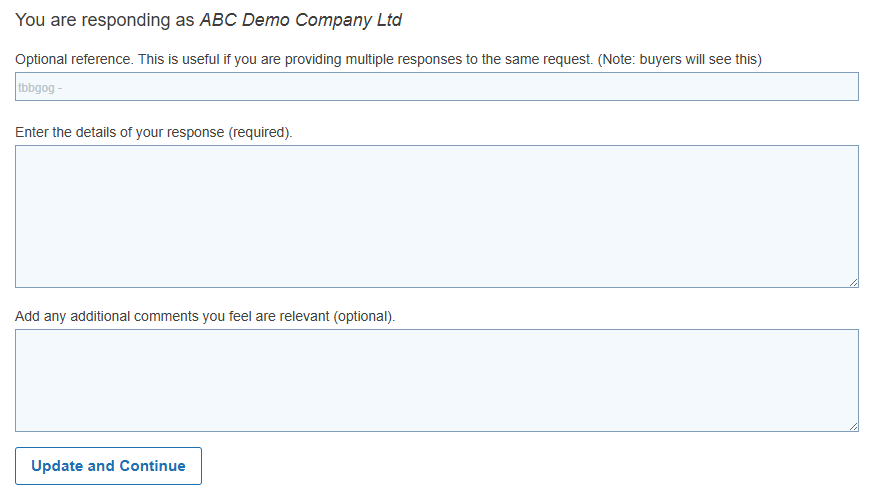This screenshot has height=492, width=872.
Task: Click '(optional)' in the comments label
Action: 364,316
